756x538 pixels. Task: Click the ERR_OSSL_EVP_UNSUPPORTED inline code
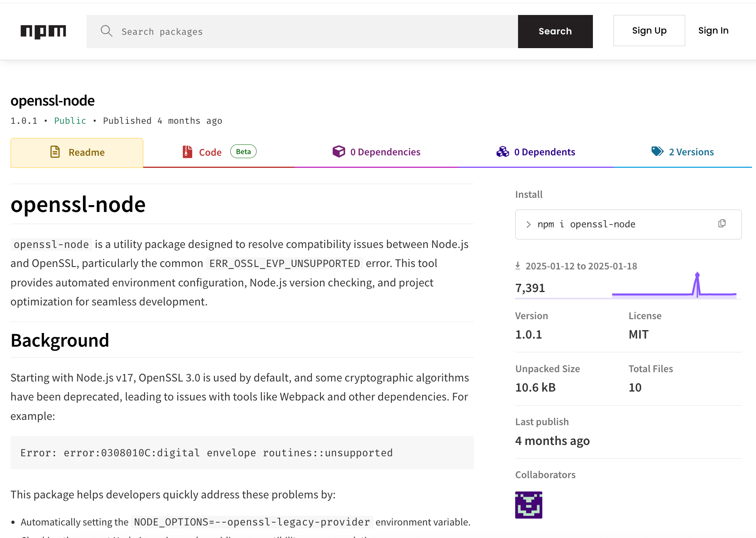[285, 264]
